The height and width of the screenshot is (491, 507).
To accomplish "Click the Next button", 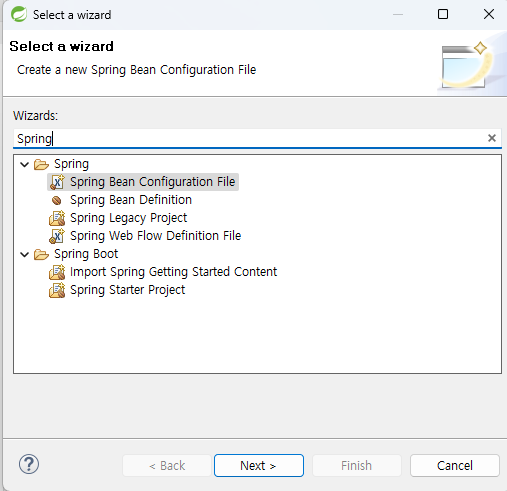I will [x=259, y=465].
